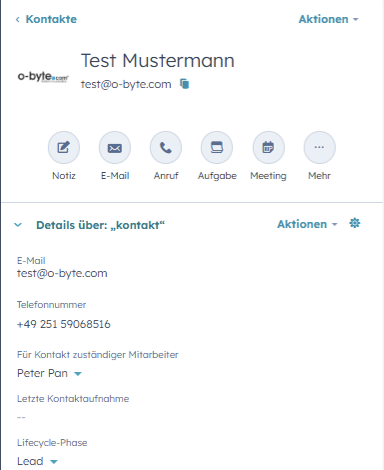Open the gear settings for the Details section
The width and height of the screenshot is (384, 470).
(x=355, y=223)
